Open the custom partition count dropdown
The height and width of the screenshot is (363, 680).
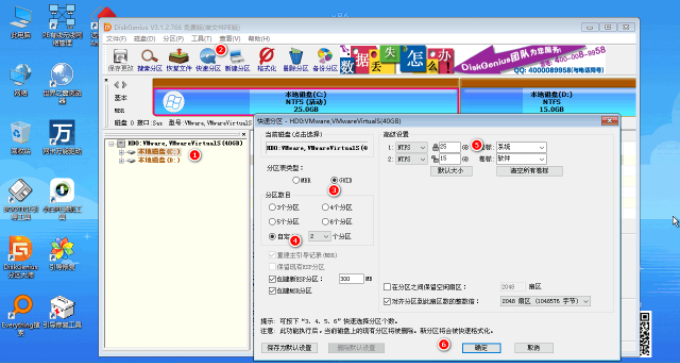point(319,236)
